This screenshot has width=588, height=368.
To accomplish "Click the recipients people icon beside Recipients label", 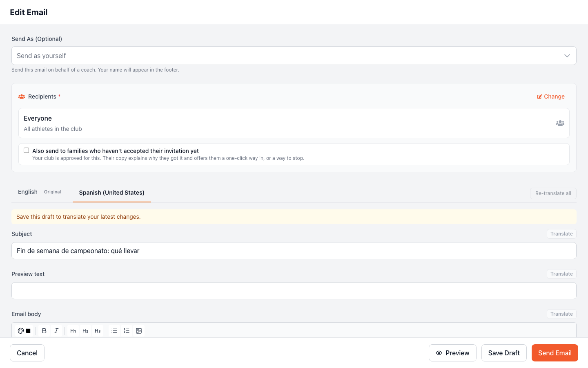I will coord(22,96).
